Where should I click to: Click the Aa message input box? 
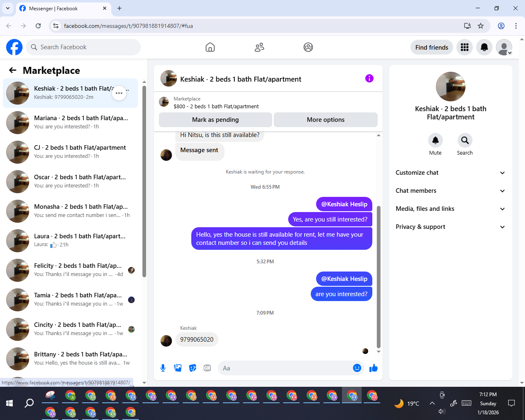click(285, 368)
